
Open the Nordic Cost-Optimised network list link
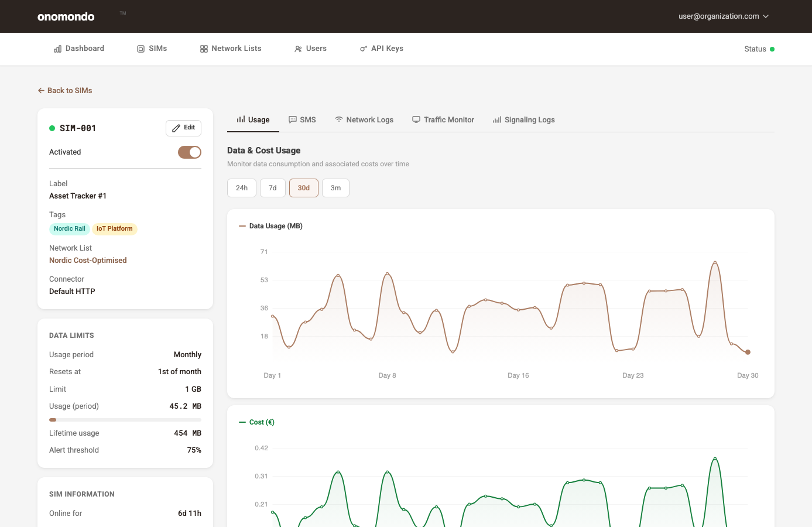point(88,261)
